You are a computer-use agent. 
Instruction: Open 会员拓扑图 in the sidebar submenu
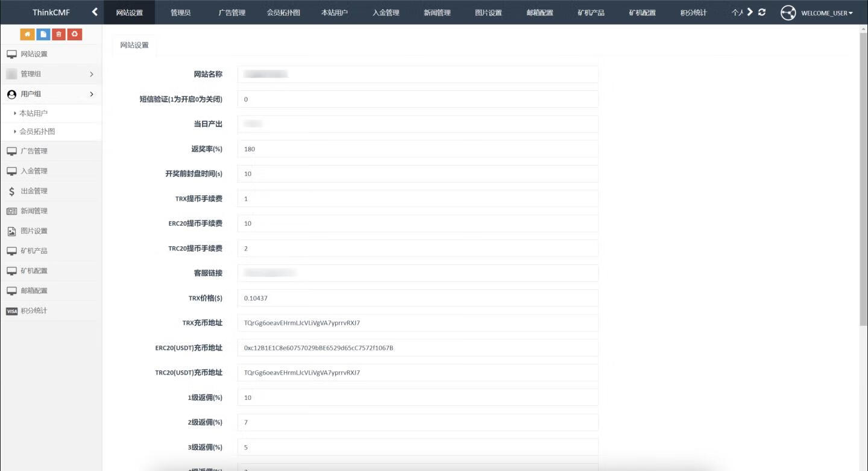(x=37, y=131)
